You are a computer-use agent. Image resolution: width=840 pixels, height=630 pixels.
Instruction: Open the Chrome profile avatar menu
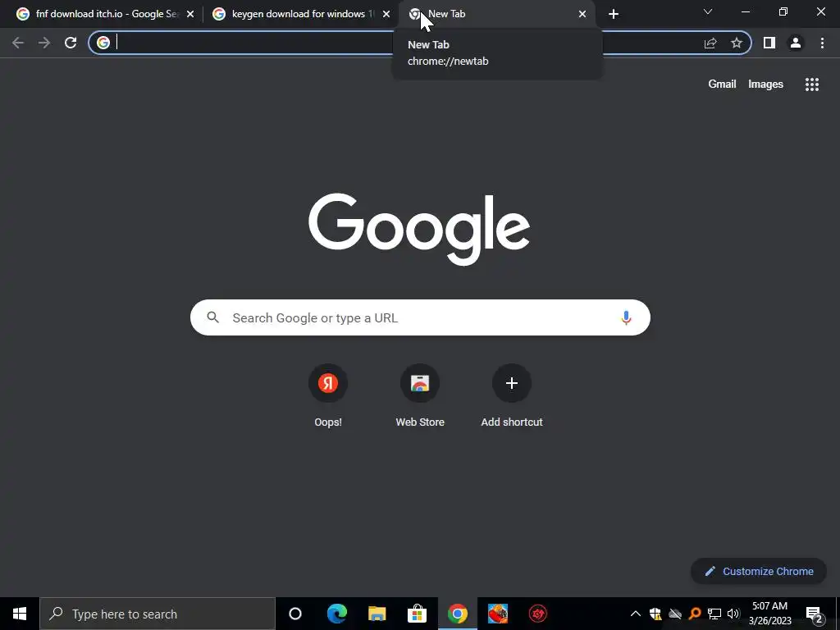[x=796, y=43]
